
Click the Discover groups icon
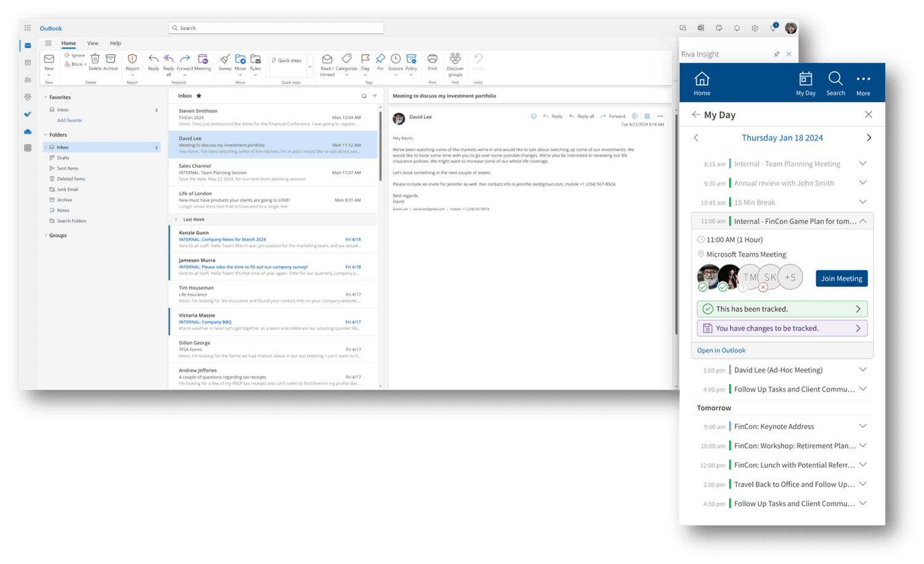[455, 59]
